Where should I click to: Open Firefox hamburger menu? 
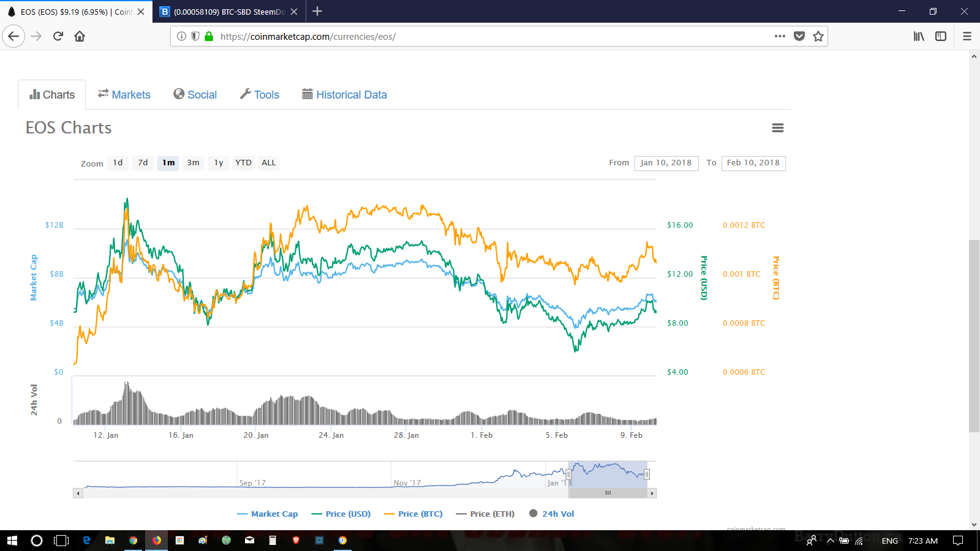(x=967, y=36)
